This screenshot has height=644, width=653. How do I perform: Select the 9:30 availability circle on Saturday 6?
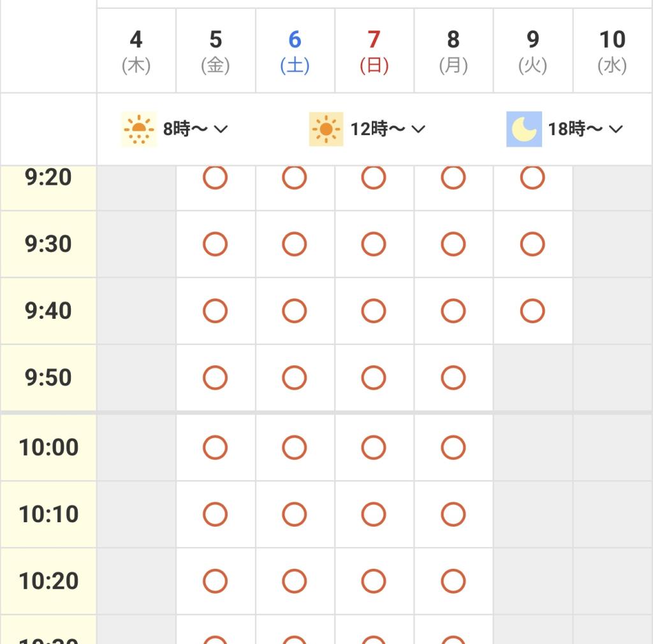294,244
